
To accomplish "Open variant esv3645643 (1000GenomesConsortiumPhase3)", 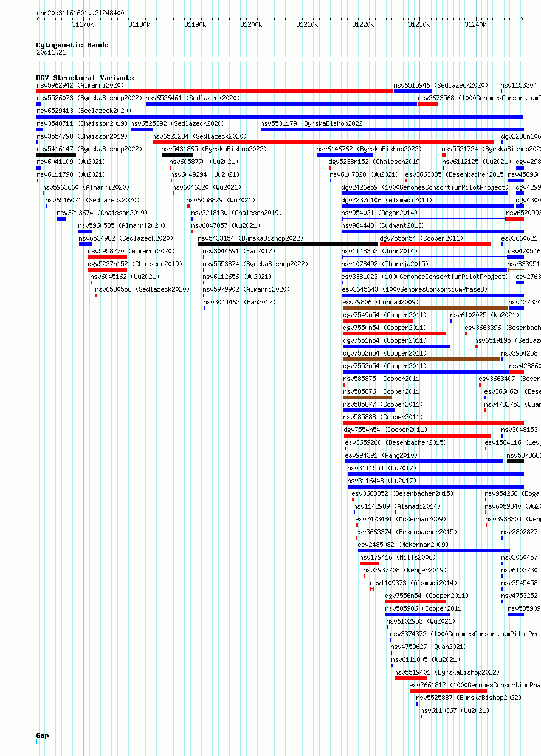I will [x=415, y=290].
